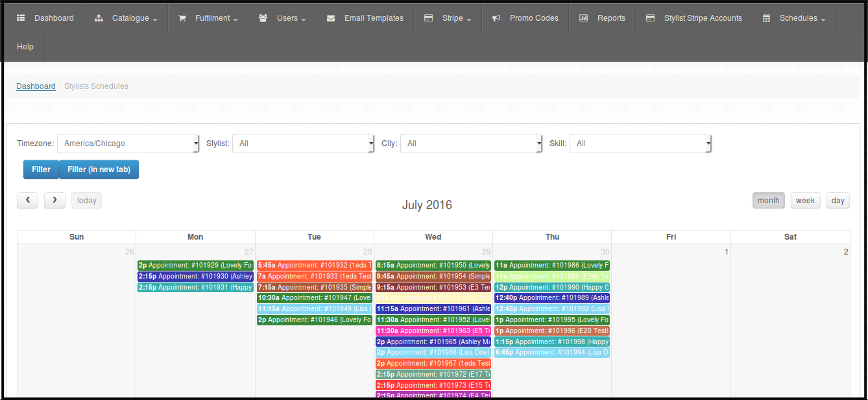Switch calendar to day view
868x400 pixels.
click(838, 201)
